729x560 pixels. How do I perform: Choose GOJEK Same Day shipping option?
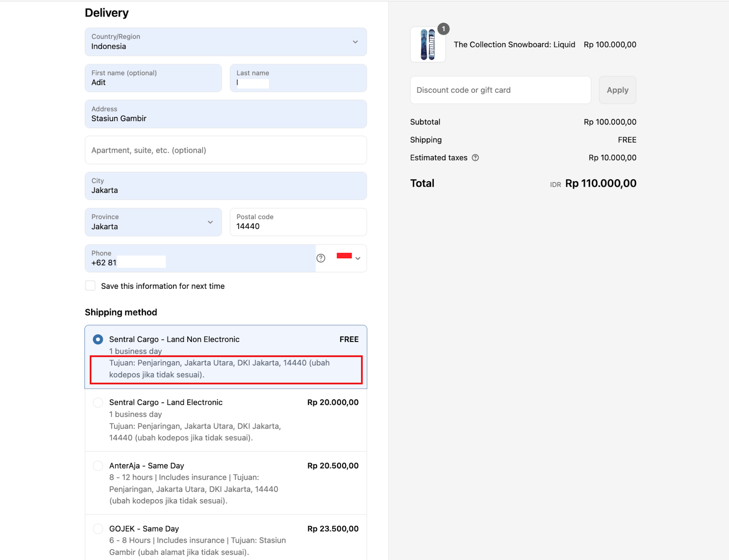(x=98, y=529)
